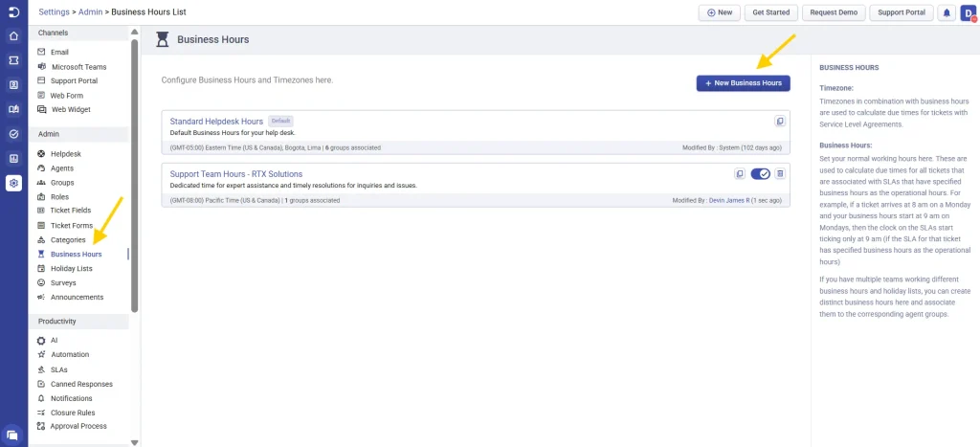Click '6 groups associated' text
The width and height of the screenshot is (980, 447).
353,148
